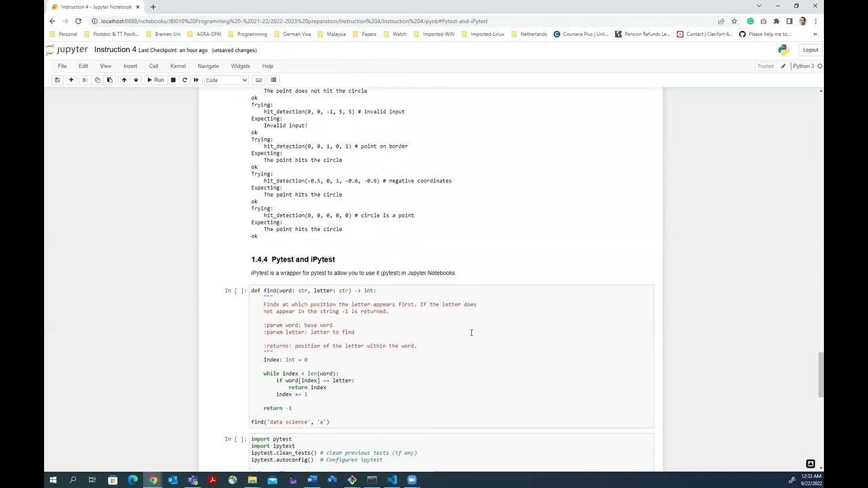This screenshot has width=868, height=488.
Task: Reload the browser page
Action: [78, 21]
